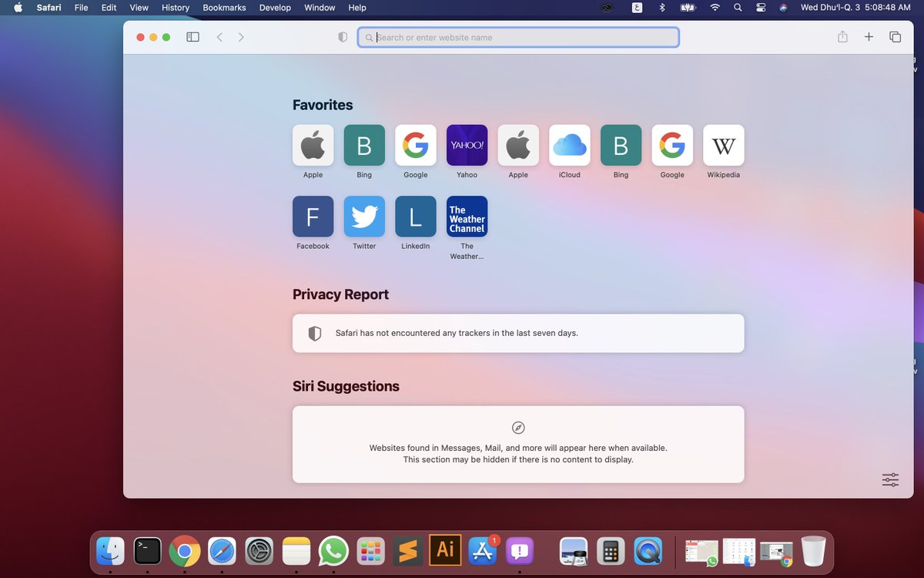Open the Window menu
The width and height of the screenshot is (924, 578).
pos(320,8)
